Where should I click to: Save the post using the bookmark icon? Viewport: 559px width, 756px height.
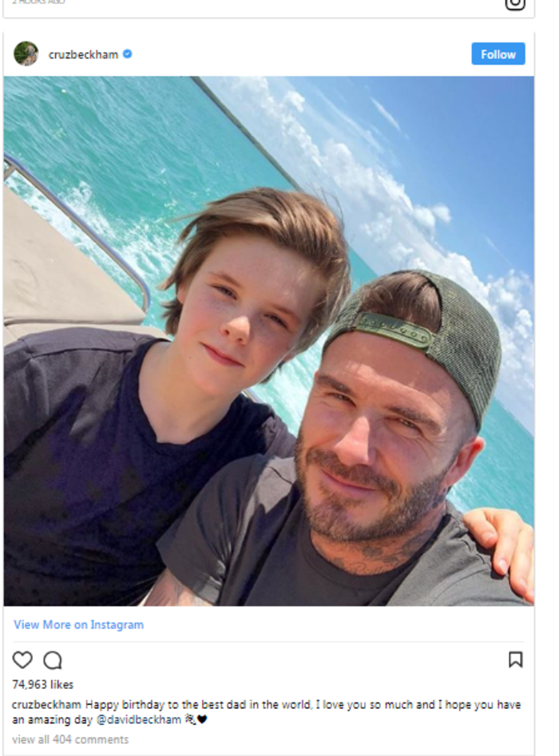coord(516,659)
